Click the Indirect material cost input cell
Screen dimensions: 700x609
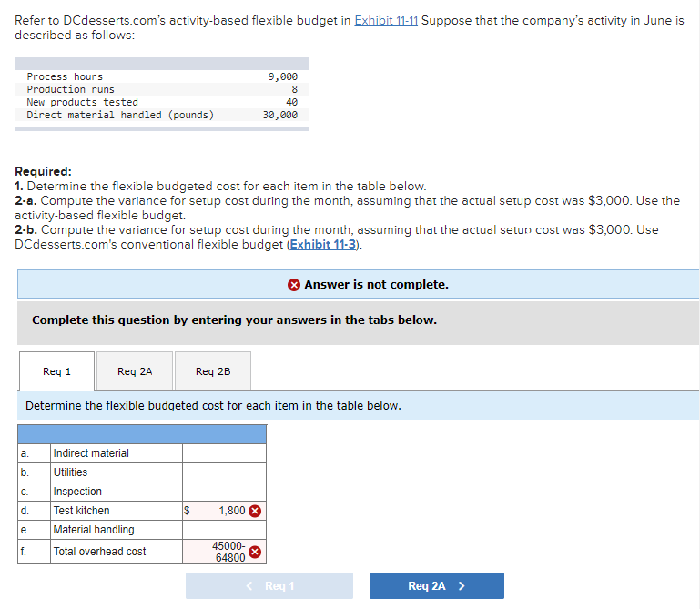tap(224, 453)
